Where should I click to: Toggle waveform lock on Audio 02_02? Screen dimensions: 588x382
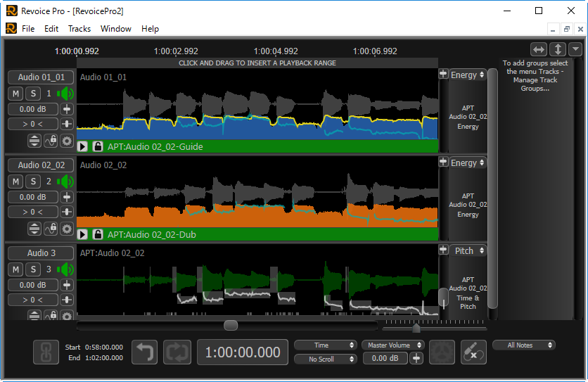51,229
